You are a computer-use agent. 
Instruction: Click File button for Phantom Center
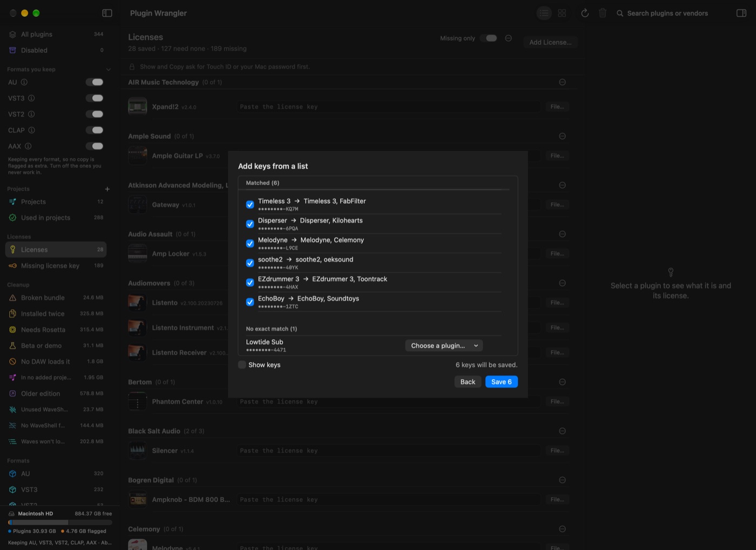coord(557,402)
